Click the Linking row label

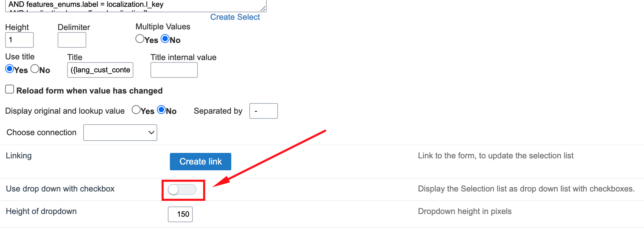(x=19, y=156)
